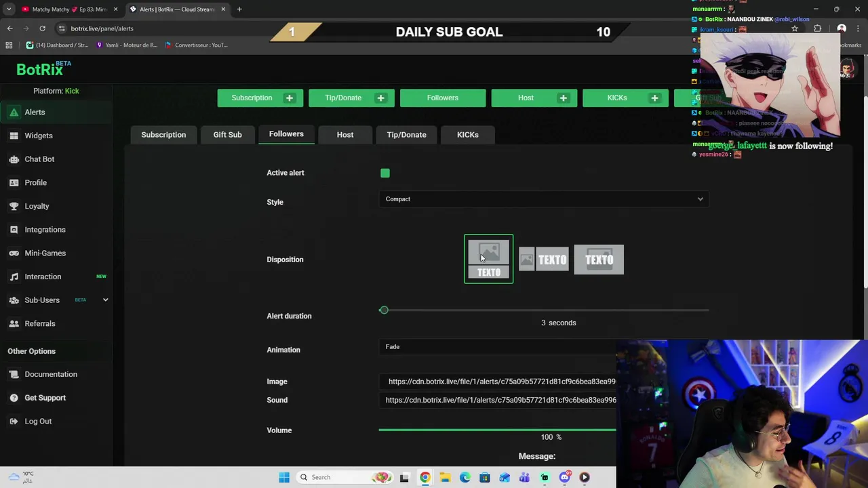
Task: Switch to Matchy Matchy YouTube tab
Action: point(69,9)
